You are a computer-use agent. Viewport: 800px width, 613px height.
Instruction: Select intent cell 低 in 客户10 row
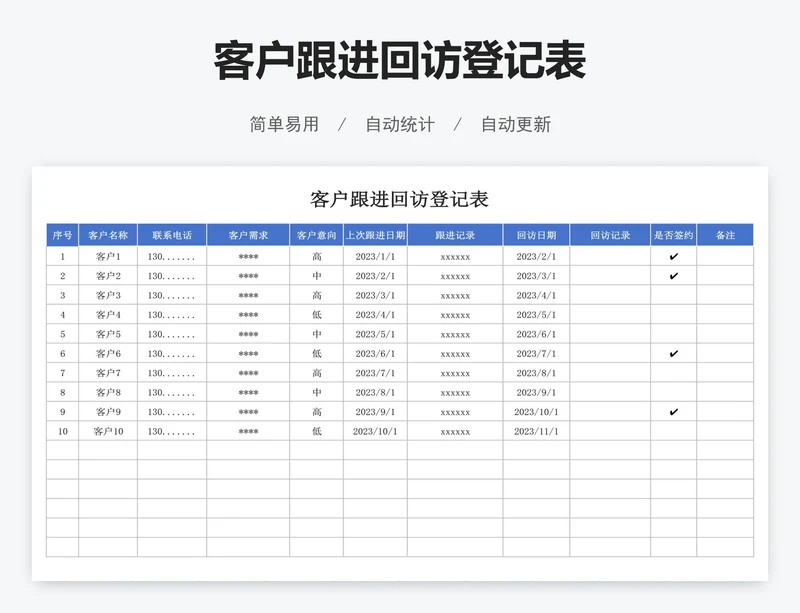pyautogui.click(x=316, y=431)
